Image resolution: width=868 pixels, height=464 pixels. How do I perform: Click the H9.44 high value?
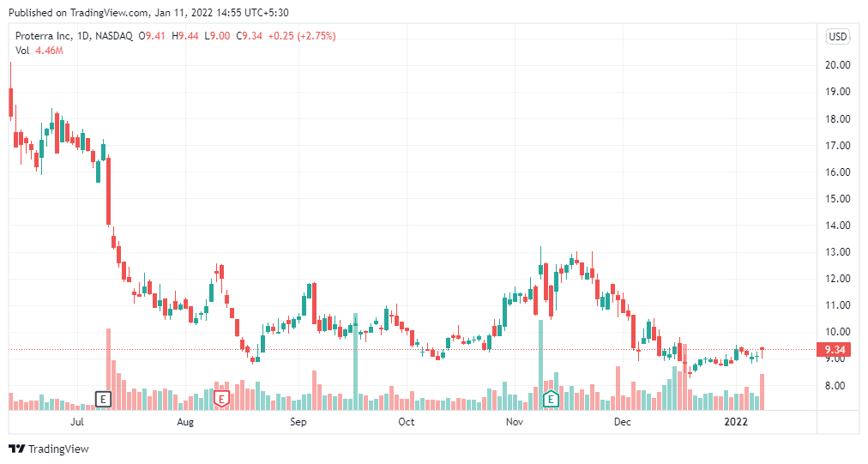[185, 36]
